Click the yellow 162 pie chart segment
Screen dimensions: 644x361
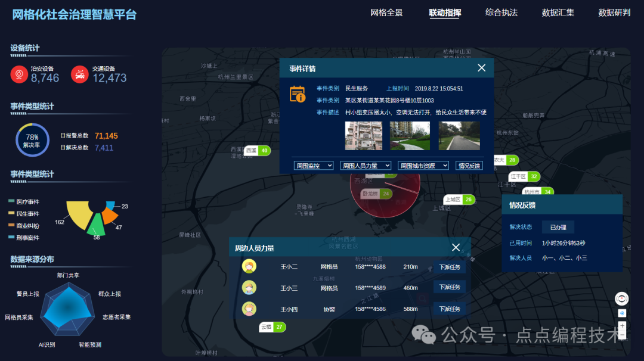[79, 214]
